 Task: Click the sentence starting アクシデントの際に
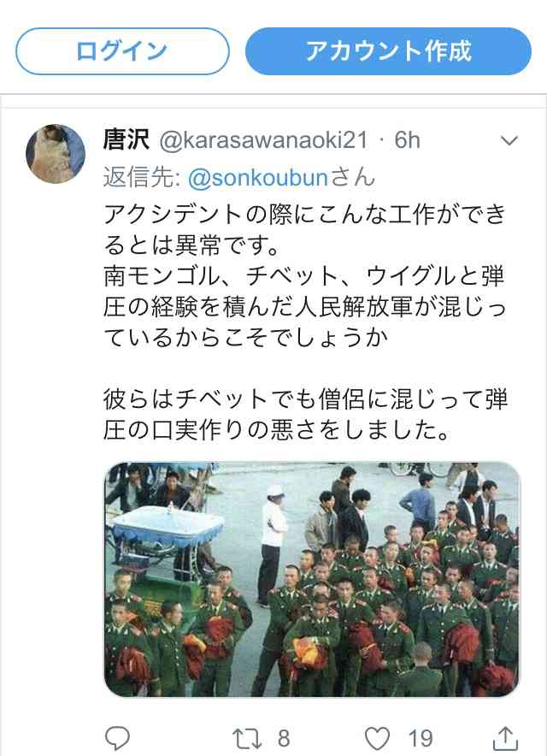[x=304, y=229]
